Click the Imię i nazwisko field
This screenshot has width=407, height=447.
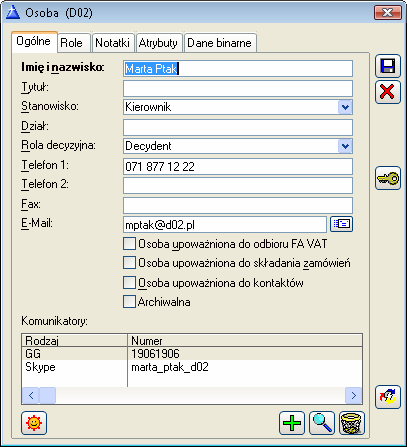[x=238, y=69]
